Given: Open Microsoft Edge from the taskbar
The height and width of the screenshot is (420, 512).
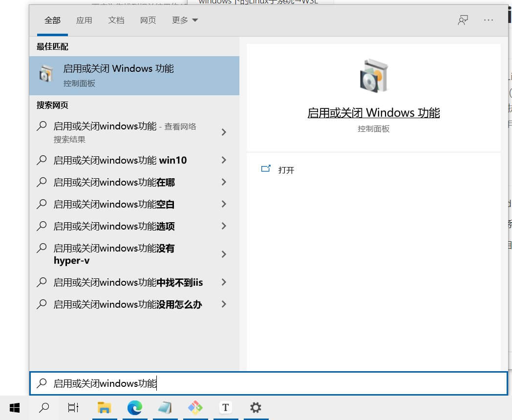Looking at the screenshot, I should (x=135, y=408).
